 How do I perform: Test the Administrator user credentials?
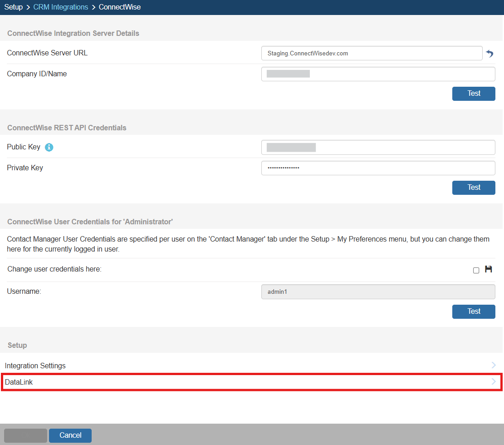pos(473,311)
